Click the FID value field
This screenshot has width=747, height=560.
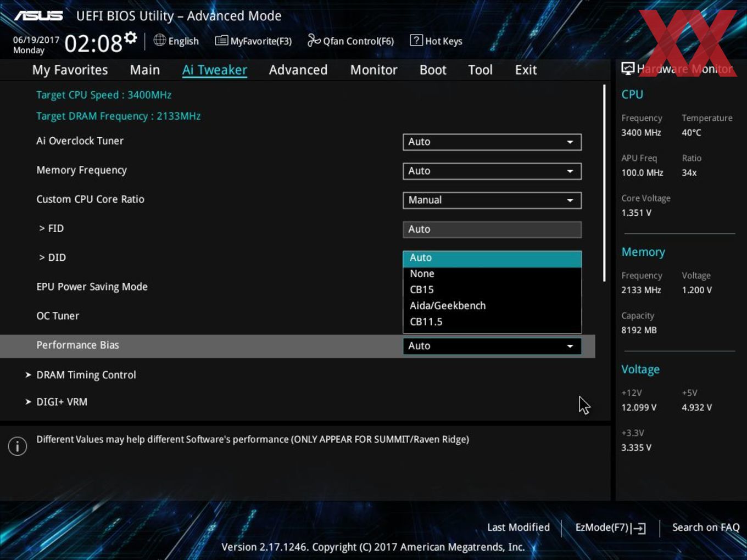click(x=492, y=229)
